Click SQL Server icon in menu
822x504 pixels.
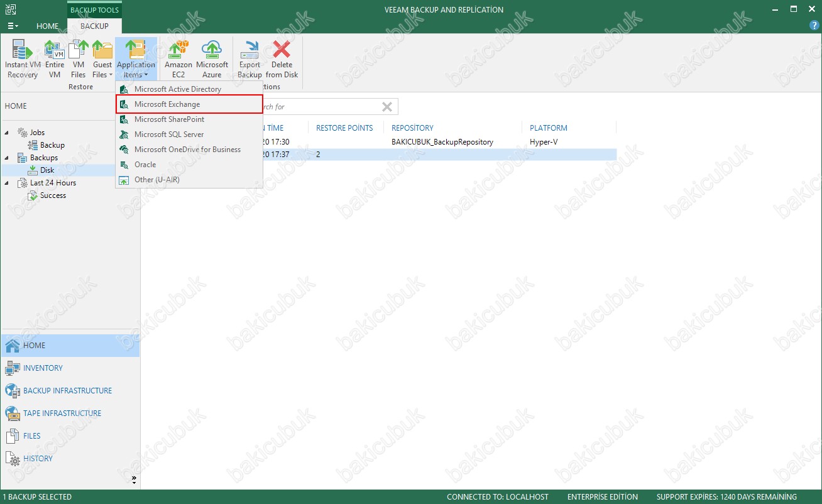[x=124, y=134]
